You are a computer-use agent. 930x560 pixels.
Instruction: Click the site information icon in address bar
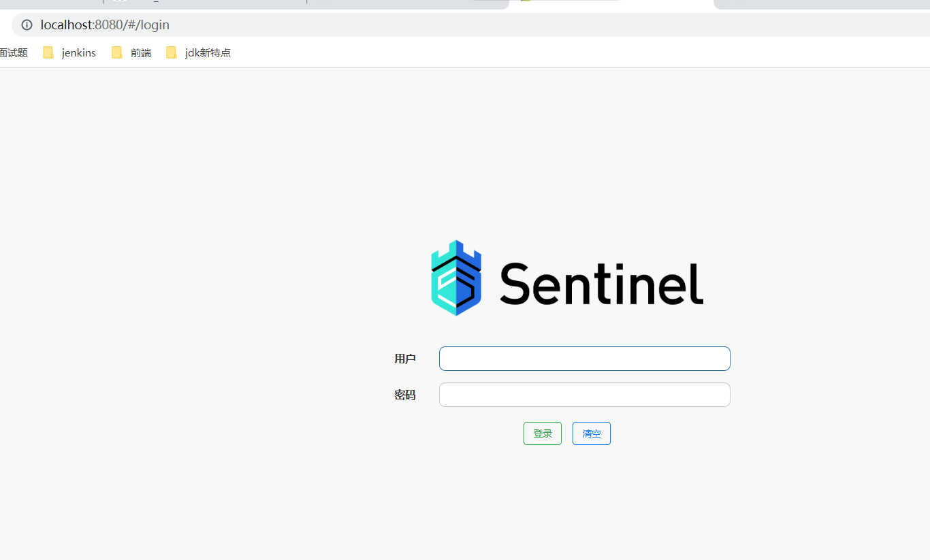pyautogui.click(x=27, y=25)
